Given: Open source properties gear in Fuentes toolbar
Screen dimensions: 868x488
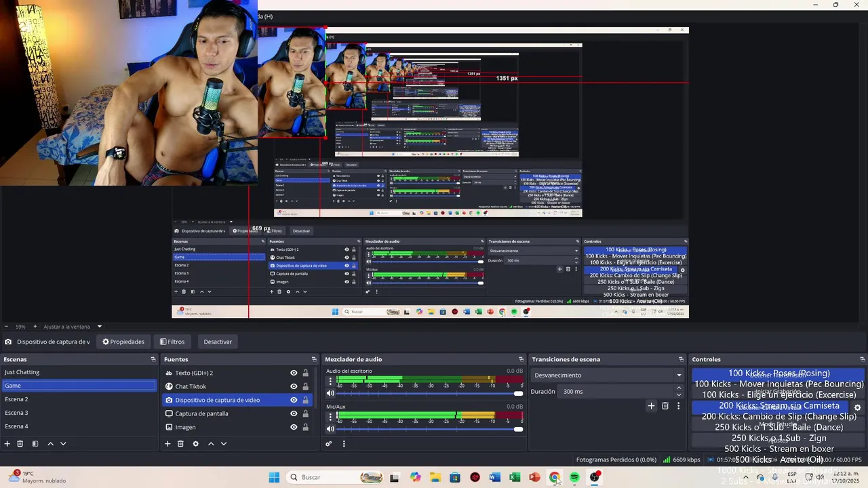Looking at the screenshot, I should (x=195, y=444).
